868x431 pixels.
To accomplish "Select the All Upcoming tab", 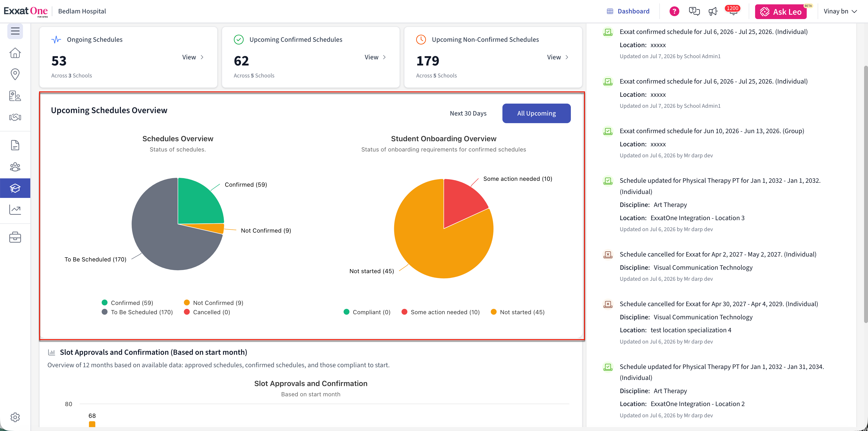I will 536,113.
